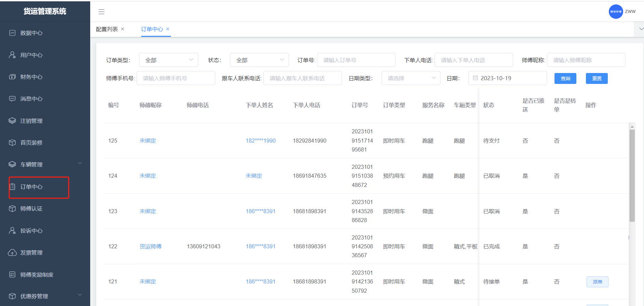Viewport: 644px width, 306px height.
Task: Open 消息中心 via its chat icon
Action: point(12,99)
